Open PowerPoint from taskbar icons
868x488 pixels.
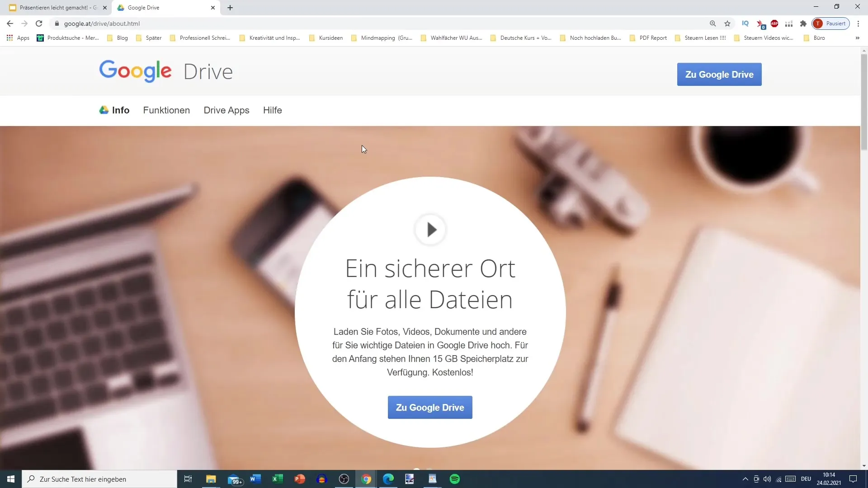(300, 479)
